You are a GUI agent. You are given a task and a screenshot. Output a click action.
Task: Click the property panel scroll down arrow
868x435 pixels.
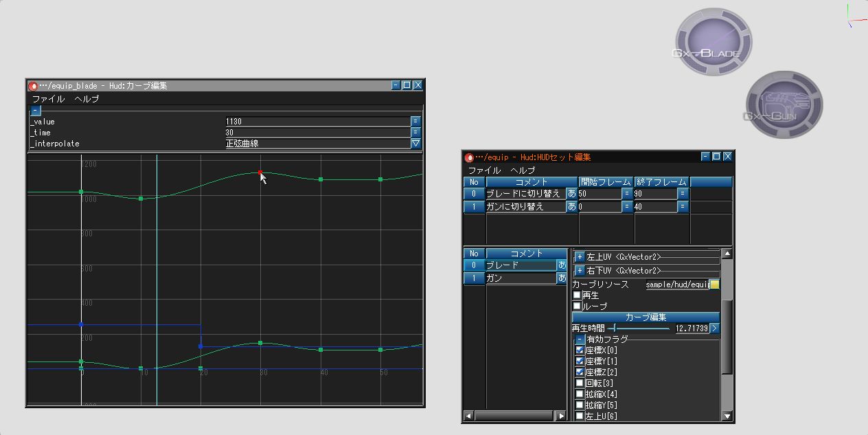pos(727,416)
